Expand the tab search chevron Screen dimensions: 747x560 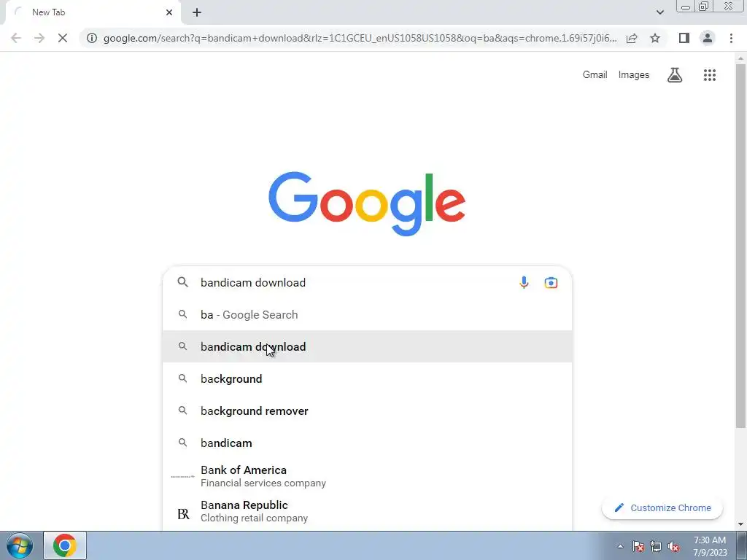pyautogui.click(x=659, y=12)
